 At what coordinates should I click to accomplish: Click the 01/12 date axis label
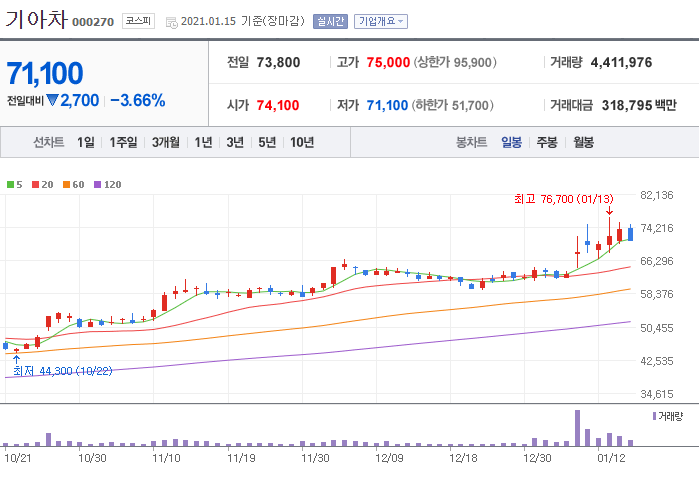(x=611, y=458)
